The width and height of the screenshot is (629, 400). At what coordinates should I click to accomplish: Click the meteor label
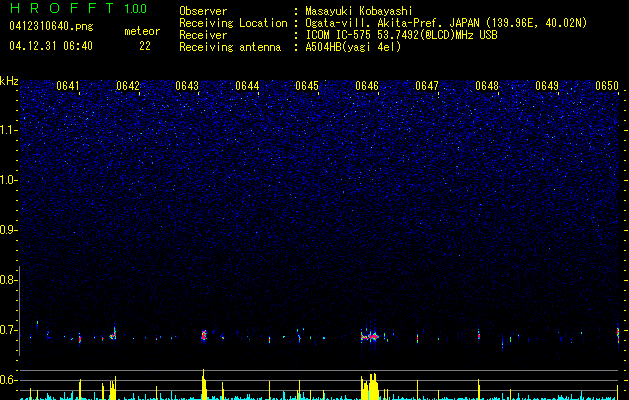coord(142,31)
